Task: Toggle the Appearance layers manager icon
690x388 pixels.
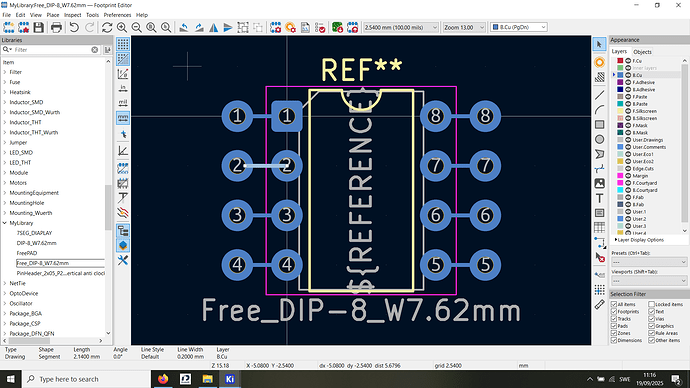Action: (123, 245)
